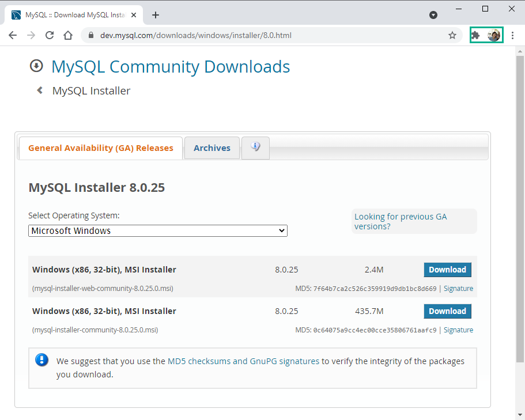This screenshot has height=420, width=525.
Task: Click the back chevron next to MySQL Installer
Action: (x=39, y=90)
